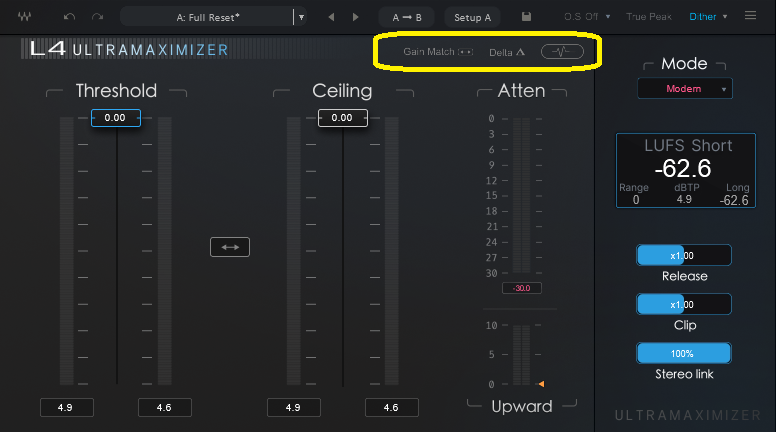Open the Mode dropdown showing Modern
The image size is (776, 432).
click(685, 89)
